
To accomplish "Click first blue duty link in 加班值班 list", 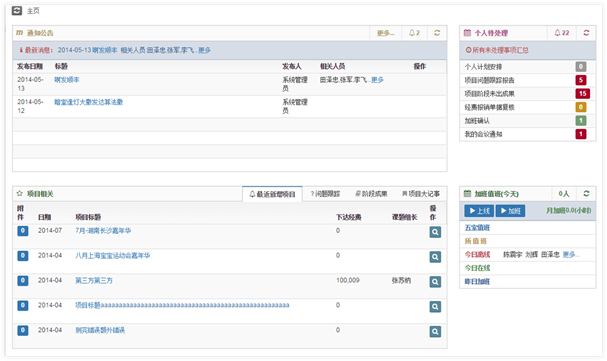I will coord(477,228).
